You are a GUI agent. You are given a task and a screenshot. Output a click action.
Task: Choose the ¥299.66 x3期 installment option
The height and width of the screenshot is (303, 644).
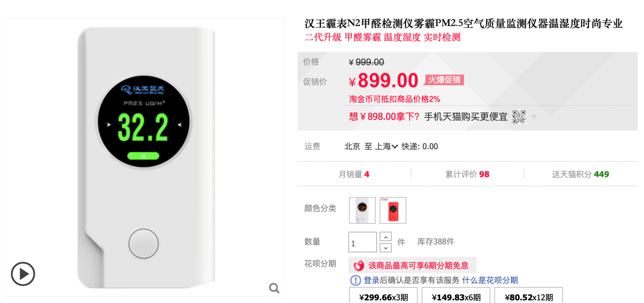(x=383, y=297)
